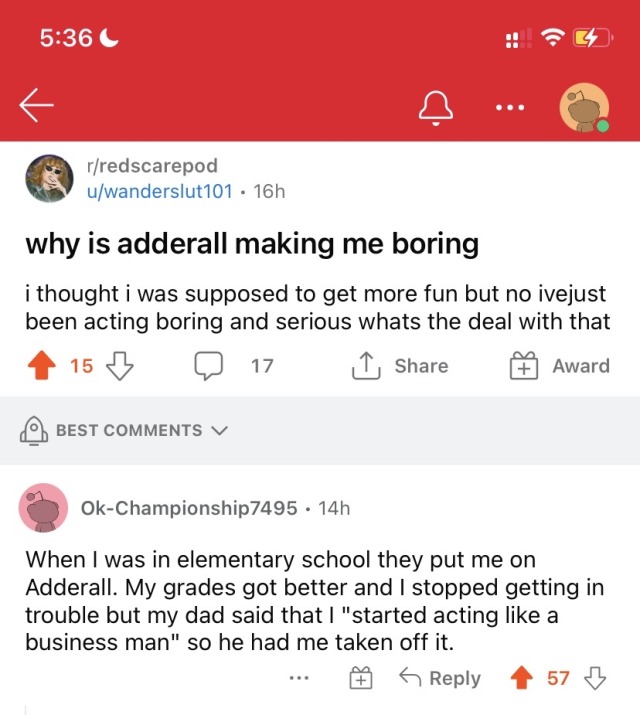
Task: Downvote the adderall post
Action: click(119, 366)
